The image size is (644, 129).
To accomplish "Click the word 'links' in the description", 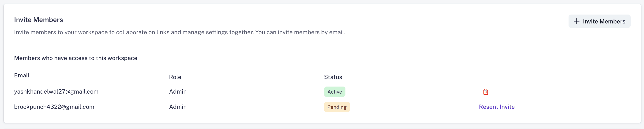I will tap(163, 32).
